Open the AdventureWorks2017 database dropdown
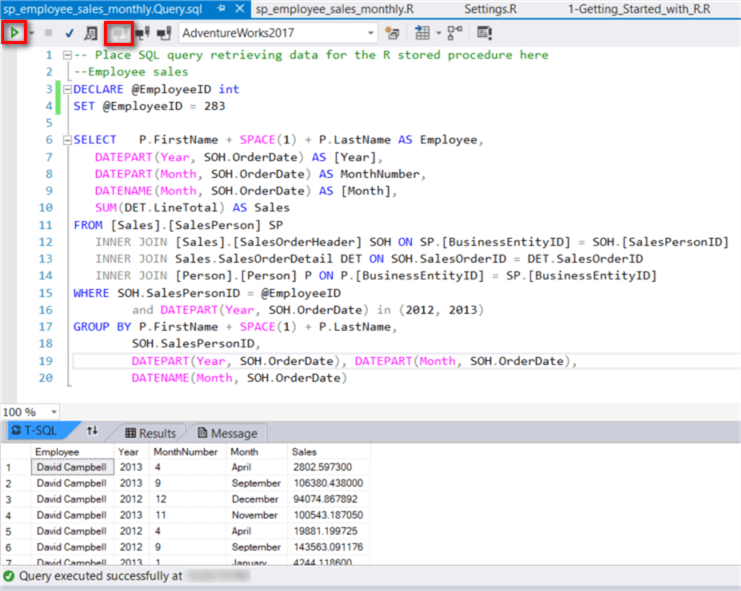Image resolution: width=741 pixels, height=591 pixels. tap(369, 33)
